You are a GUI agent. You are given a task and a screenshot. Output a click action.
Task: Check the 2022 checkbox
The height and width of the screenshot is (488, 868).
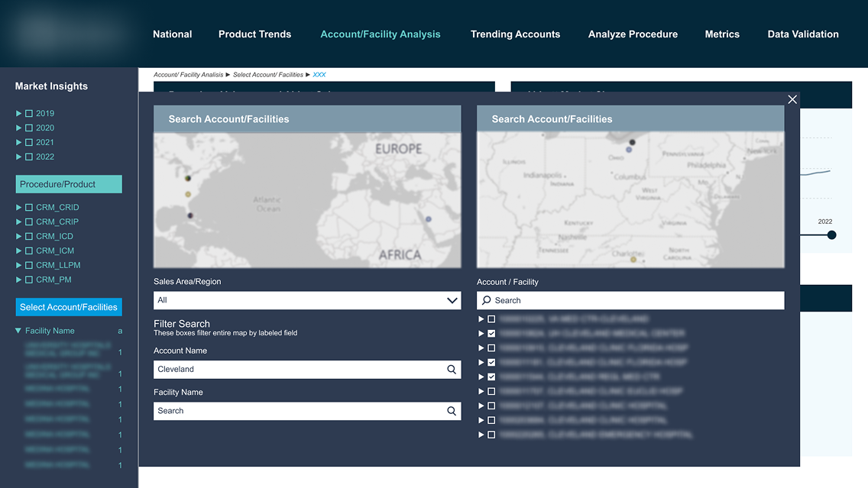click(29, 157)
